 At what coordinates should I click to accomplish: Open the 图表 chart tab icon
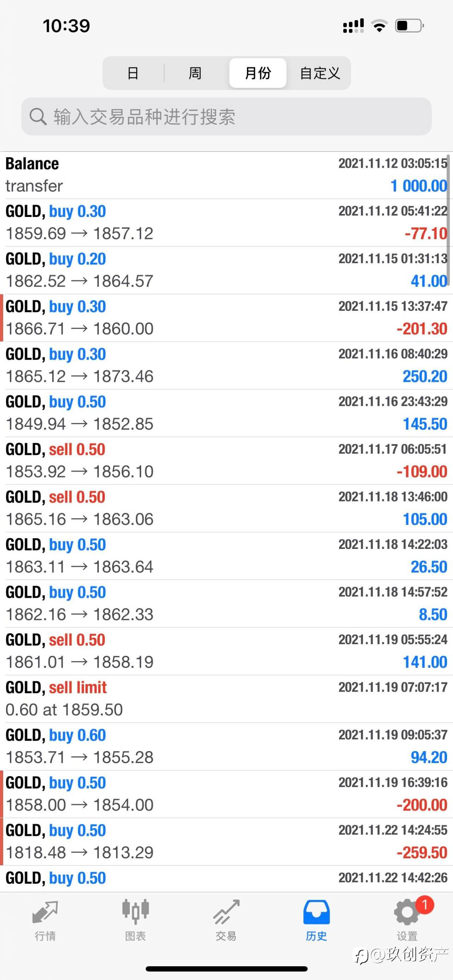tap(136, 912)
